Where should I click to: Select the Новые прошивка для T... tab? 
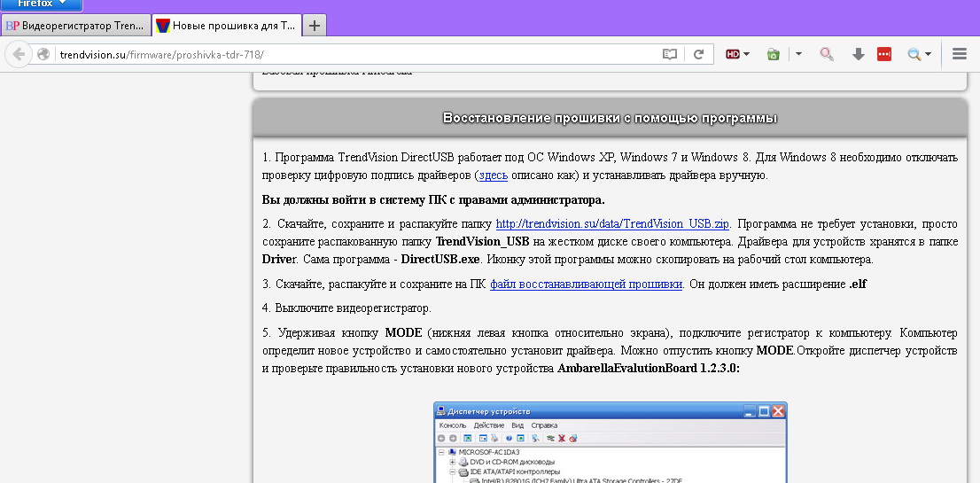pyautogui.click(x=226, y=25)
